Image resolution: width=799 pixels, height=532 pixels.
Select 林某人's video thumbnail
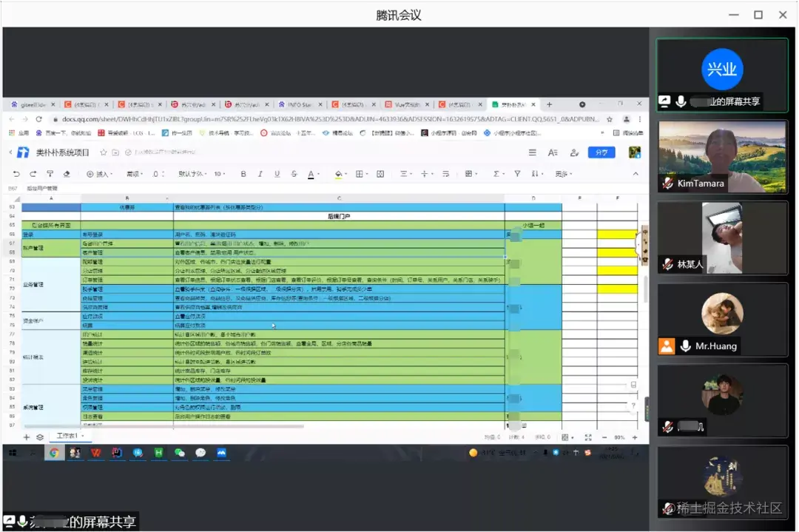coord(722,238)
